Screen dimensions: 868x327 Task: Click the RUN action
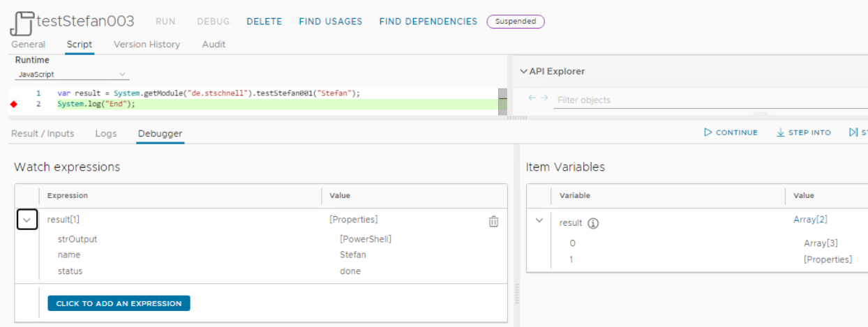[165, 22]
